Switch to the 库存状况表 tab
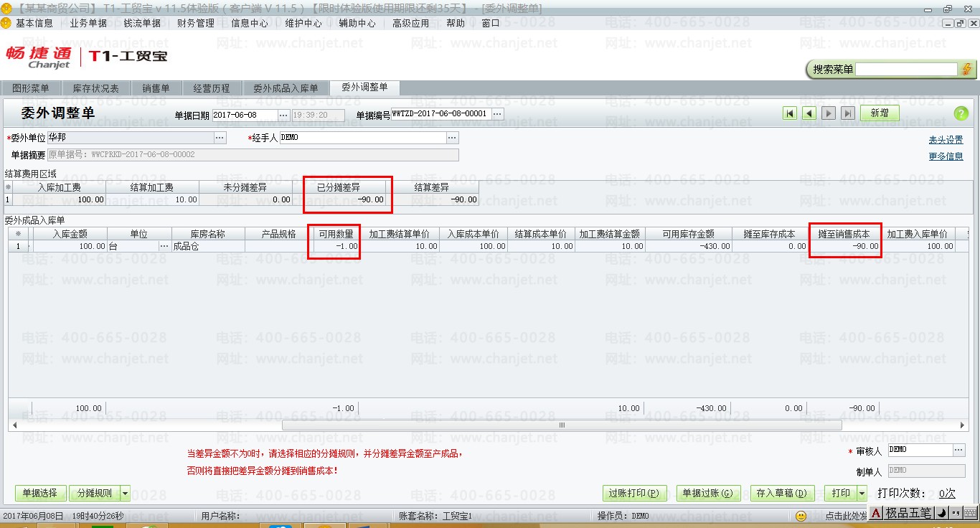 click(x=95, y=88)
